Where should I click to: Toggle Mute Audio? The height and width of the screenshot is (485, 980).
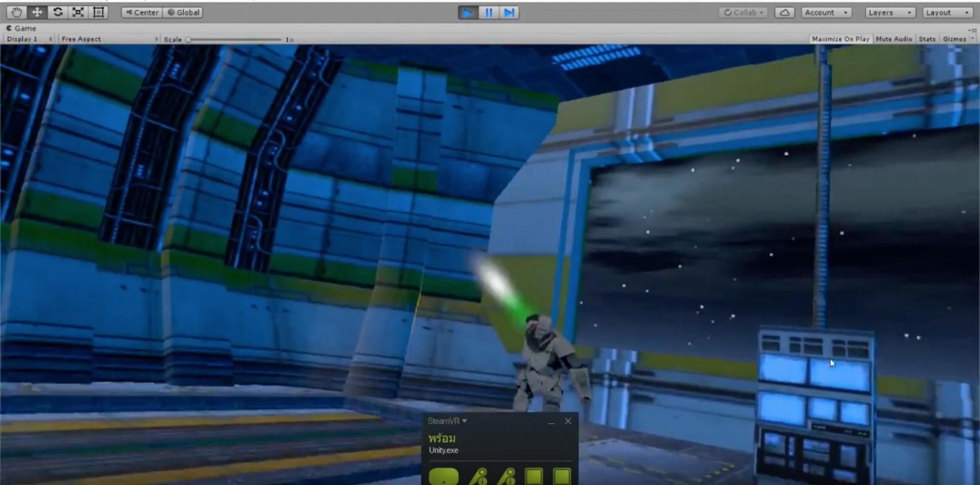[x=894, y=39]
